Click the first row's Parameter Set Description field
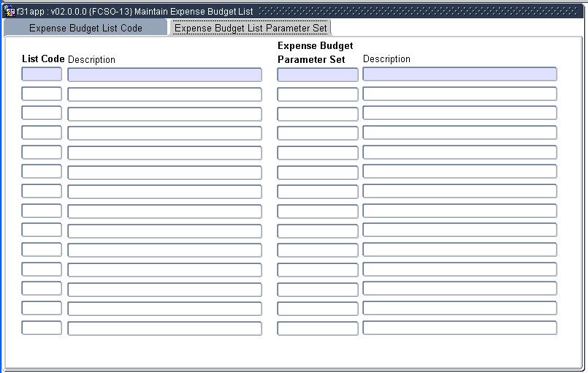This screenshot has width=588, height=373. [x=459, y=75]
